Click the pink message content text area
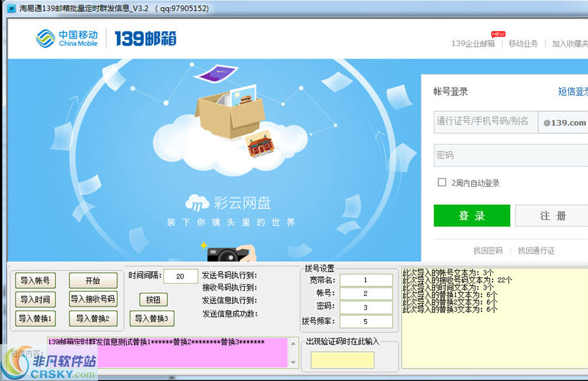The width and height of the screenshot is (588, 381). click(167, 352)
